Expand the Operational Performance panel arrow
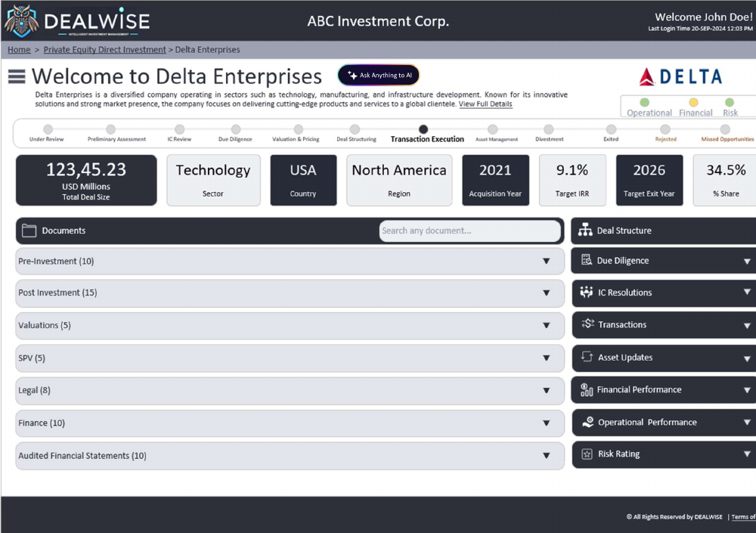Viewport: 756px width, 533px height. 747,422
